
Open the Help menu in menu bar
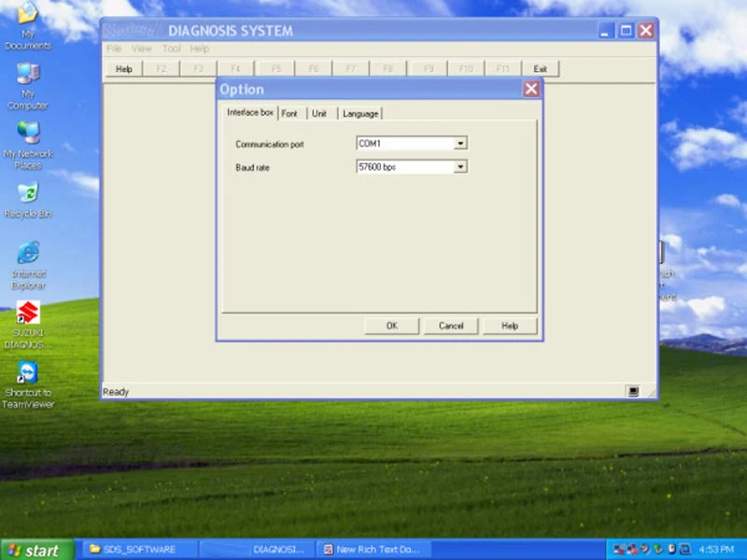pos(199,49)
